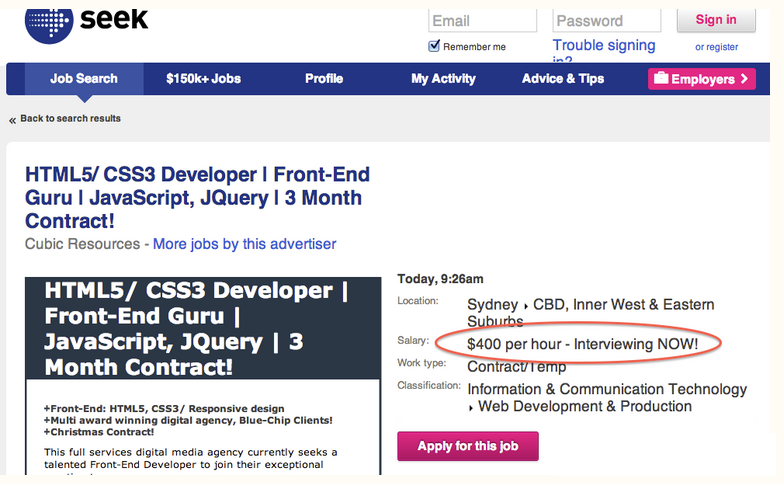Open the $150k+ Jobs tab
Image resolution: width=784 pixels, height=484 pixels.
click(203, 79)
